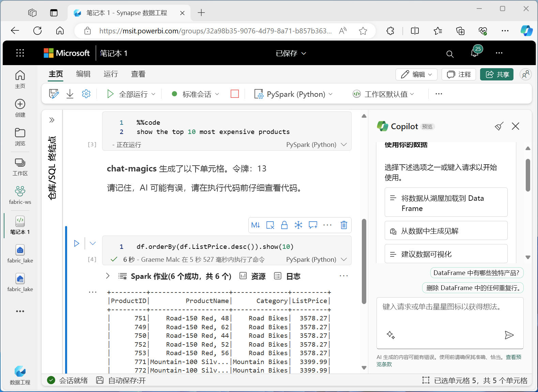Viewport: 538px width, 392px height.
Task: Switch to the 主页 ribbon tab
Action: [56, 74]
